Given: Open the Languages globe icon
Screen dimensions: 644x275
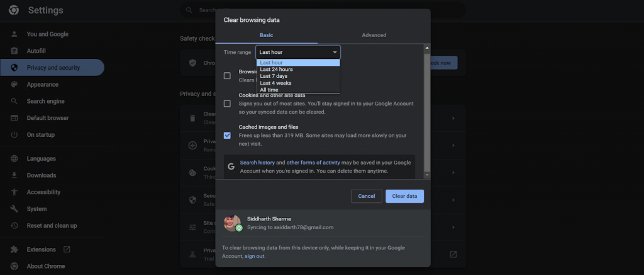Looking at the screenshot, I should [x=14, y=159].
